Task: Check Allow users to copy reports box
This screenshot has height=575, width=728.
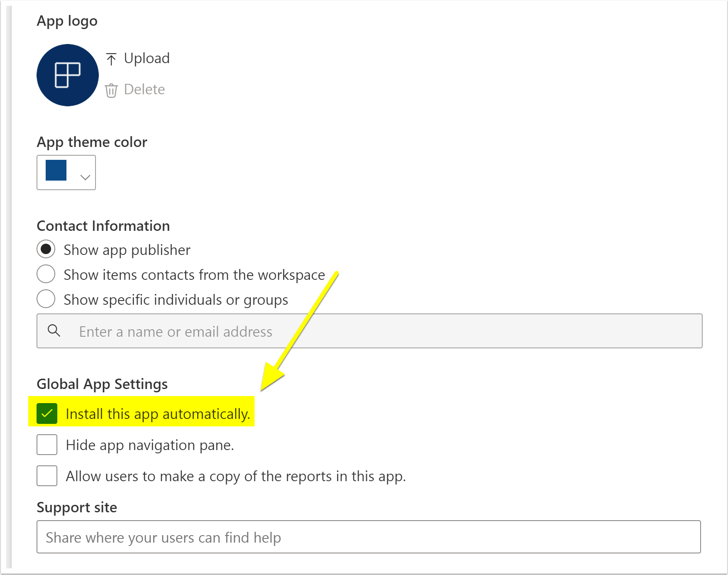Action: coord(47,476)
